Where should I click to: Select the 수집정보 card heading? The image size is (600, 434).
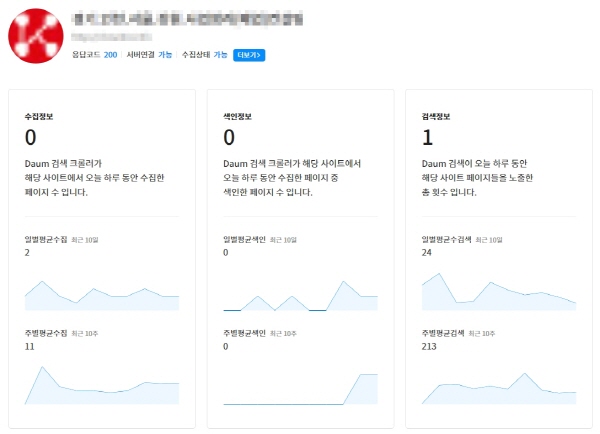39,117
